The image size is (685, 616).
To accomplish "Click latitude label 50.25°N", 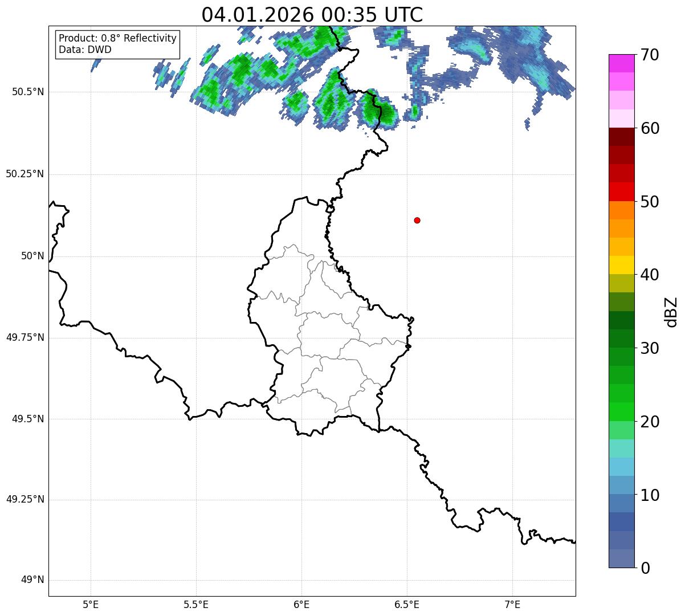I will coord(25,174).
